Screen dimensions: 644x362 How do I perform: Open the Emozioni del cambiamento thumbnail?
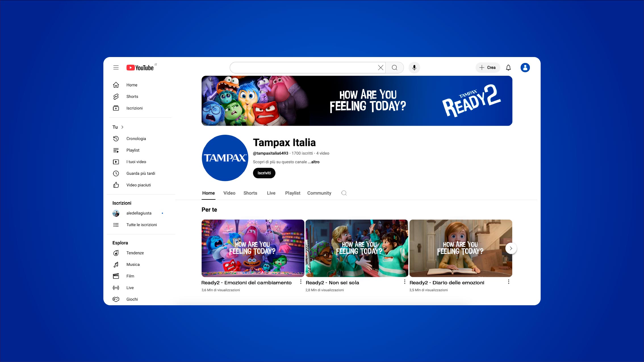(253, 248)
